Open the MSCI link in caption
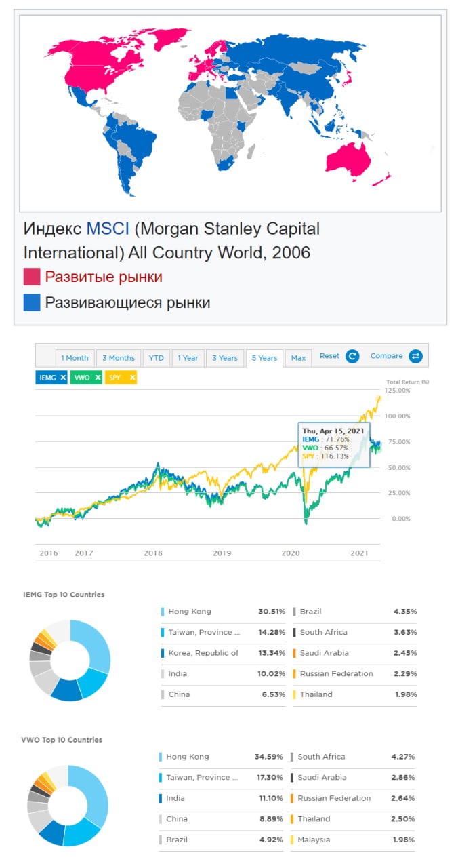The image size is (458, 868). click(108, 229)
